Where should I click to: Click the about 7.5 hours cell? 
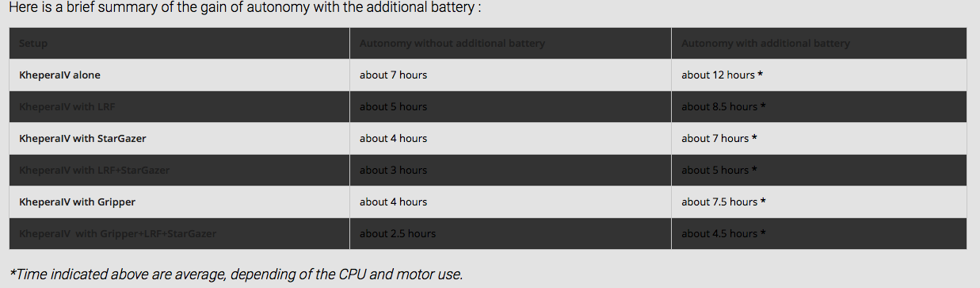(819, 202)
